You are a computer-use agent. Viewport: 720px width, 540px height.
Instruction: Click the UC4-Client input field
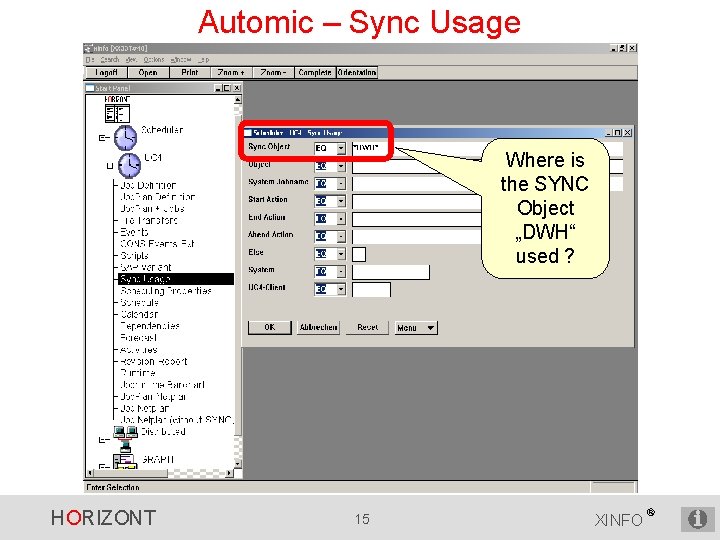pyautogui.click(x=371, y=289)
